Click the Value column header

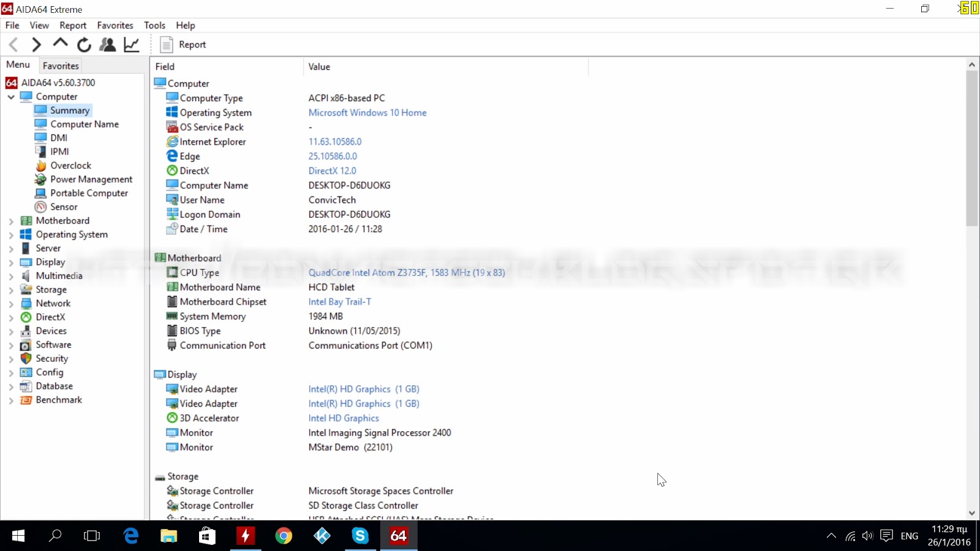(445, 67)
